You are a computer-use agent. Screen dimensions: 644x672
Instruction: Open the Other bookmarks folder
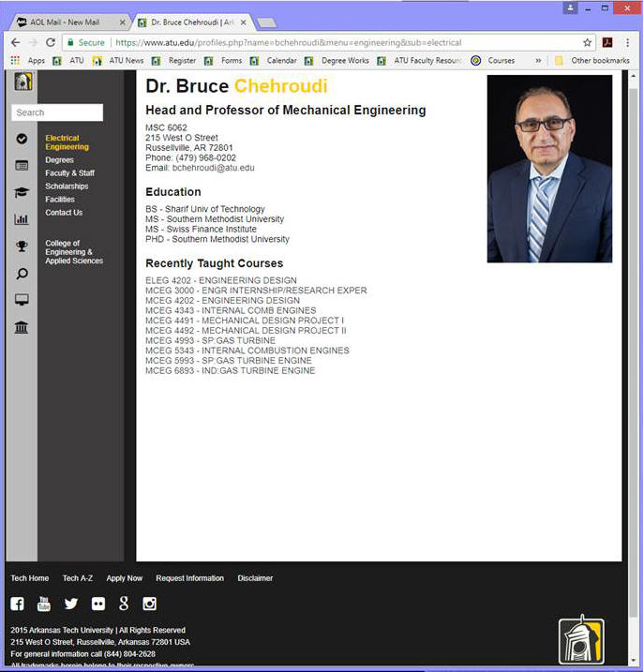[592, 61]
